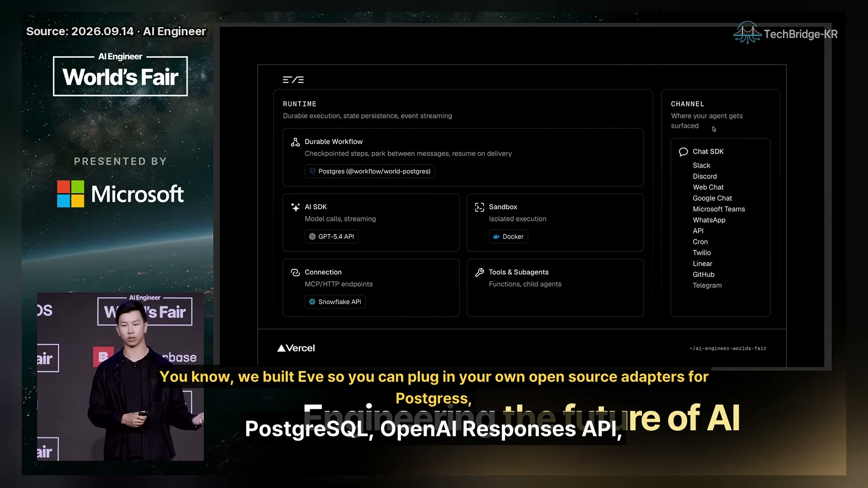
Task: Click Google Chat in the channel list
Action: (x=712, y=198)
